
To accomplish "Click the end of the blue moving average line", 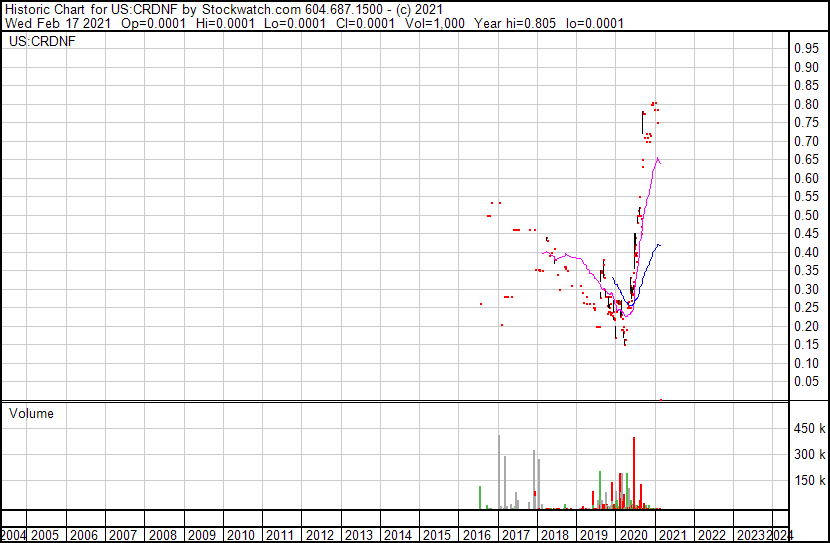I will click(660, 245).
